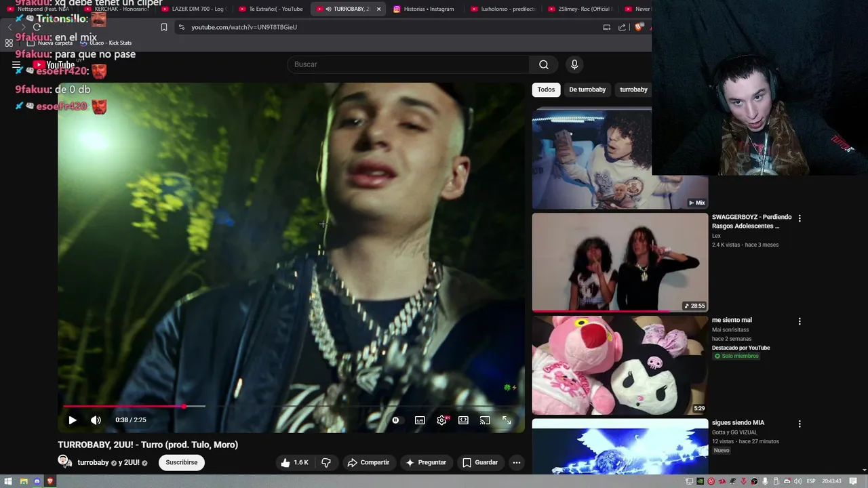Open the 2UU! channel link
Viewport: 868px width, 488px height.
point(132,462)
